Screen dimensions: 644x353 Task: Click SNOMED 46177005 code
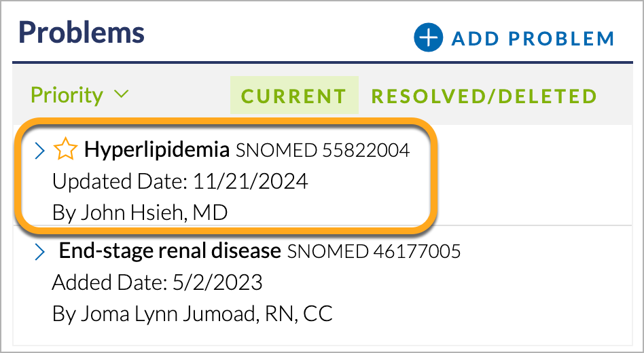(x=374, y=251)
